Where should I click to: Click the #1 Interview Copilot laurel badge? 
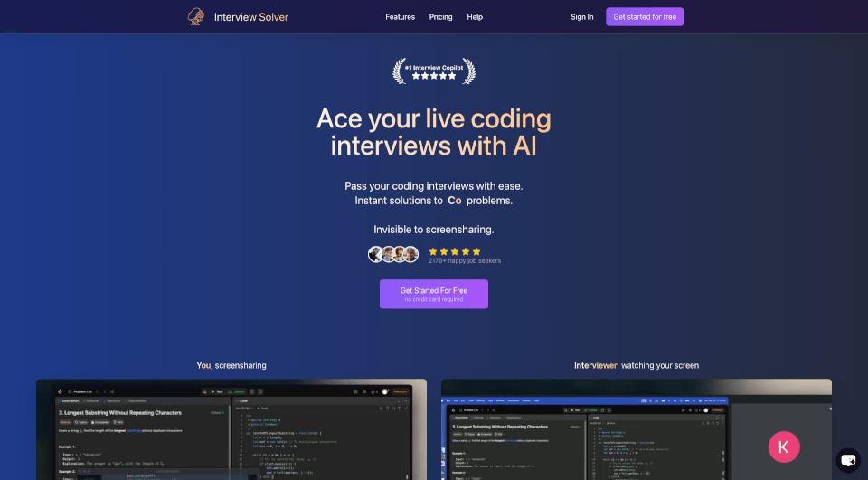(433, 71)
